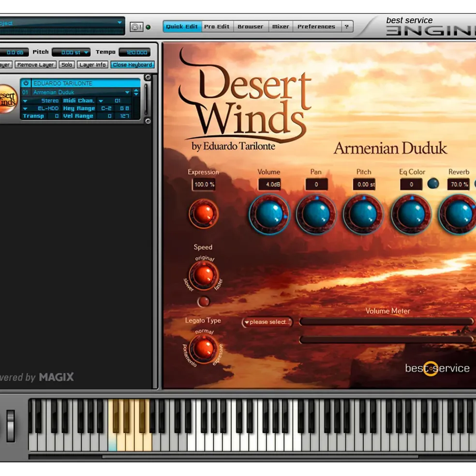Click the Remove Layer button

(x=36, y=65)
